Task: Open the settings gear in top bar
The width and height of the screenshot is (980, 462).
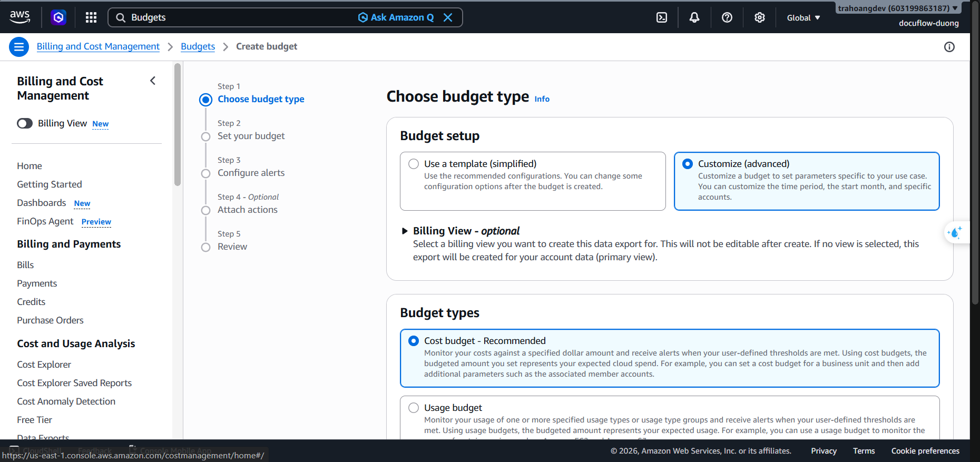Action: click(x=760, y=17)
